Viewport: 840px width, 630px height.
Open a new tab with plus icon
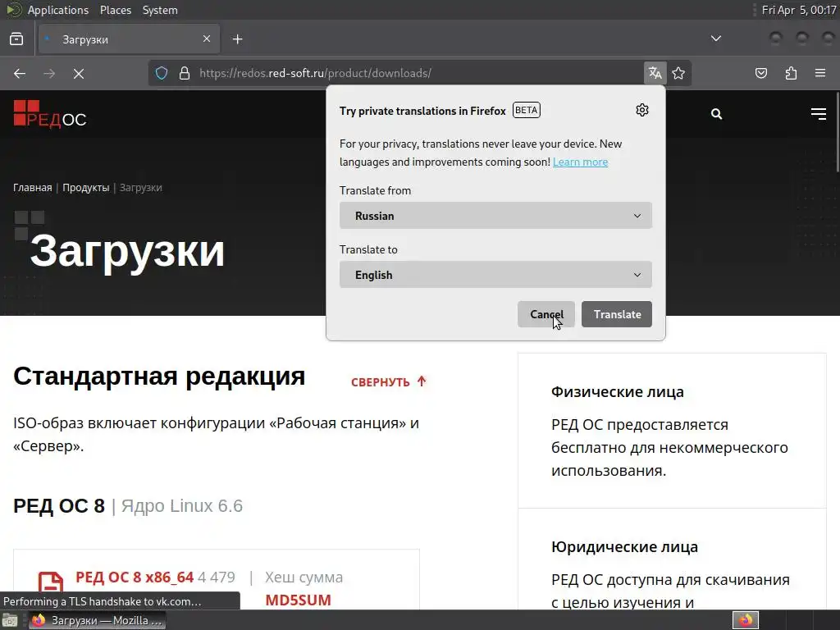(x=237, y=39)
